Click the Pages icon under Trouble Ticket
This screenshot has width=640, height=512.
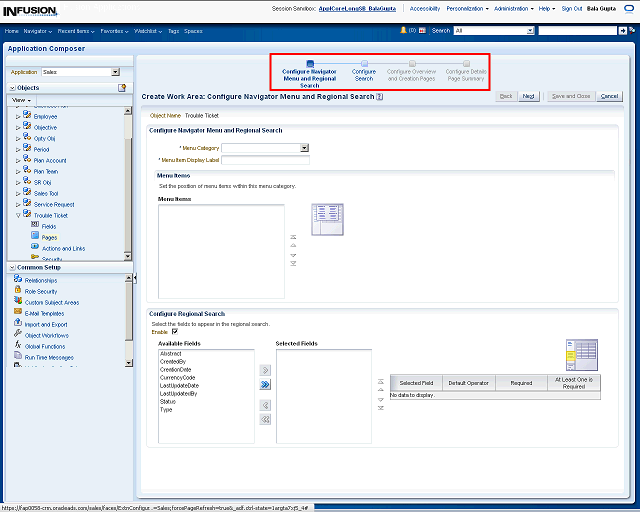(x=35, y=237)
